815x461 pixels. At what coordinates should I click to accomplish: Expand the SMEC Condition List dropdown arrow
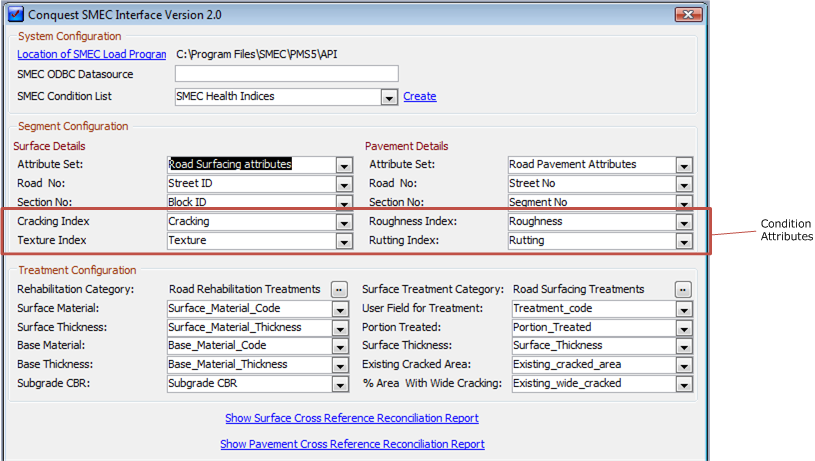click(389, 97)
